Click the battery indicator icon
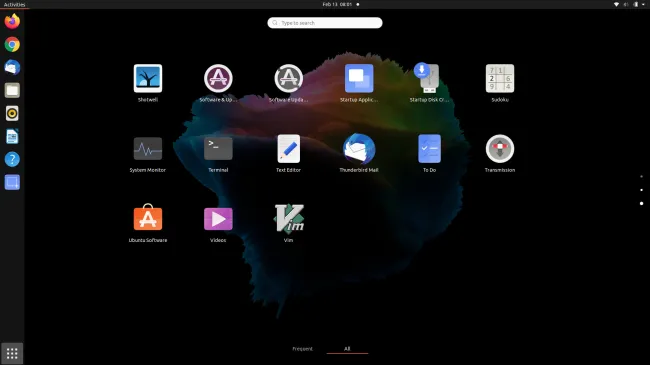650x365 pixels. click(635, 5)
